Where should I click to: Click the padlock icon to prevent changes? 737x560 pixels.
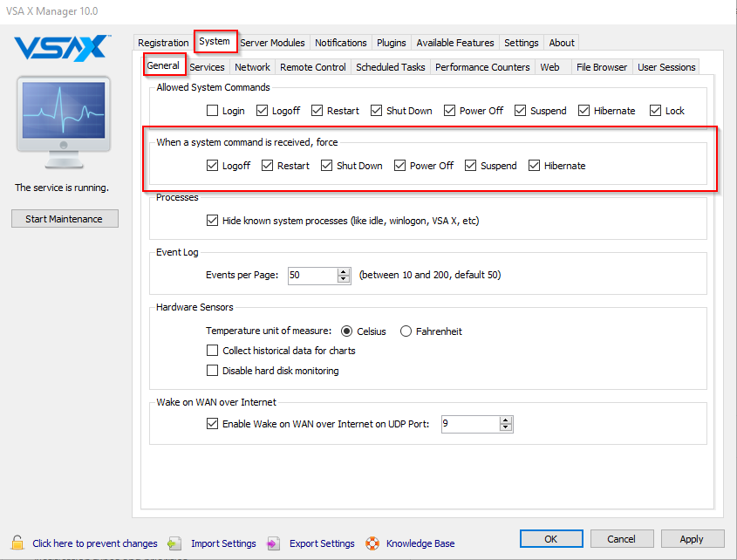tap(17, 543)
